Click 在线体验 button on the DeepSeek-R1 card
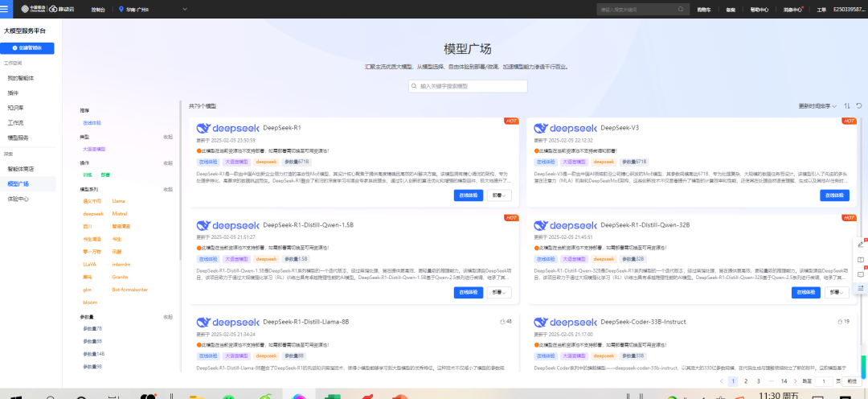Viewport: 868px width, 399px height. [469, 195]
